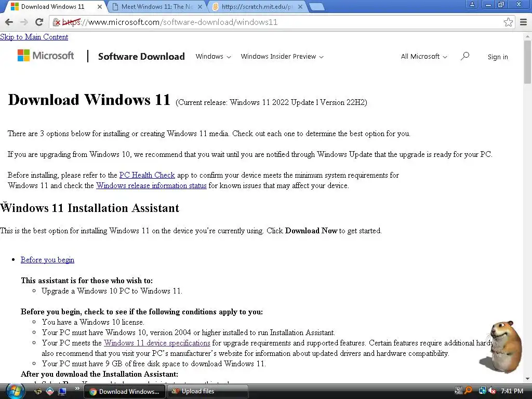Click 'After you download the Installation Assistant' text
The image size is (532, 399).
coord(99,374)
